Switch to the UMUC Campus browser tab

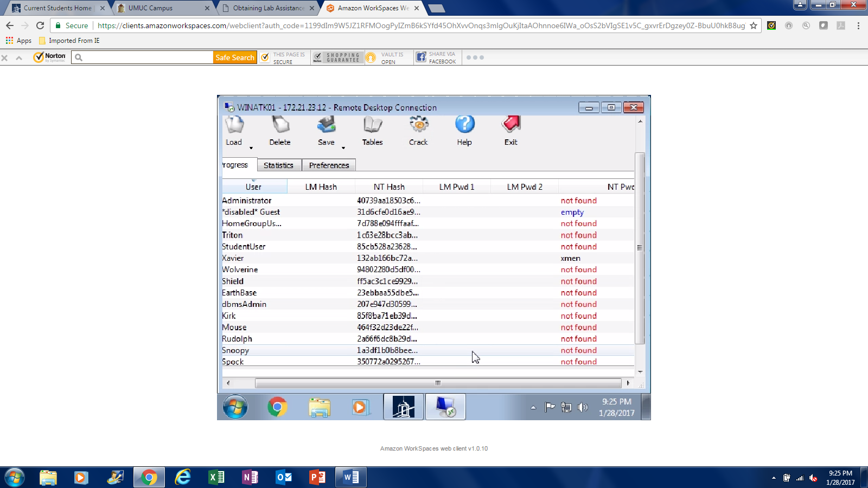point(157,8)
